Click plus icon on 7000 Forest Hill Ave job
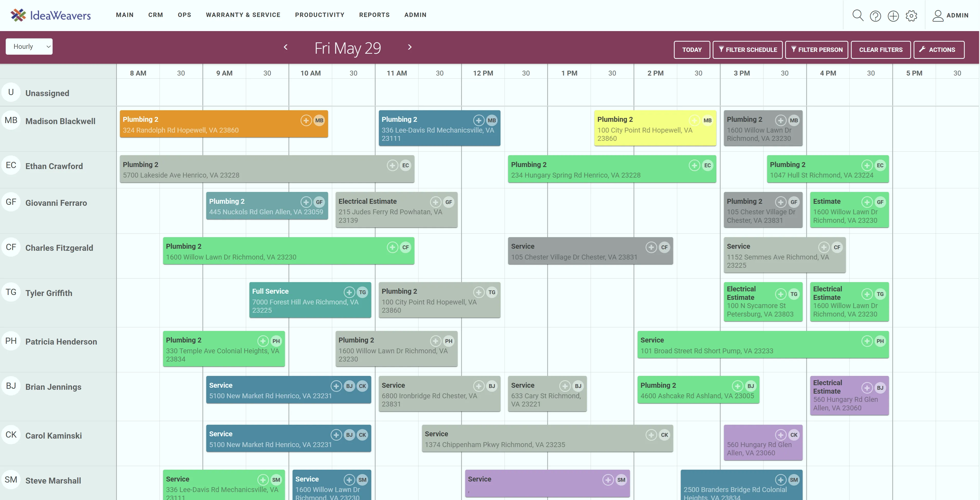Viewport: 980px width, 500px height. click(x=349, y=292)
